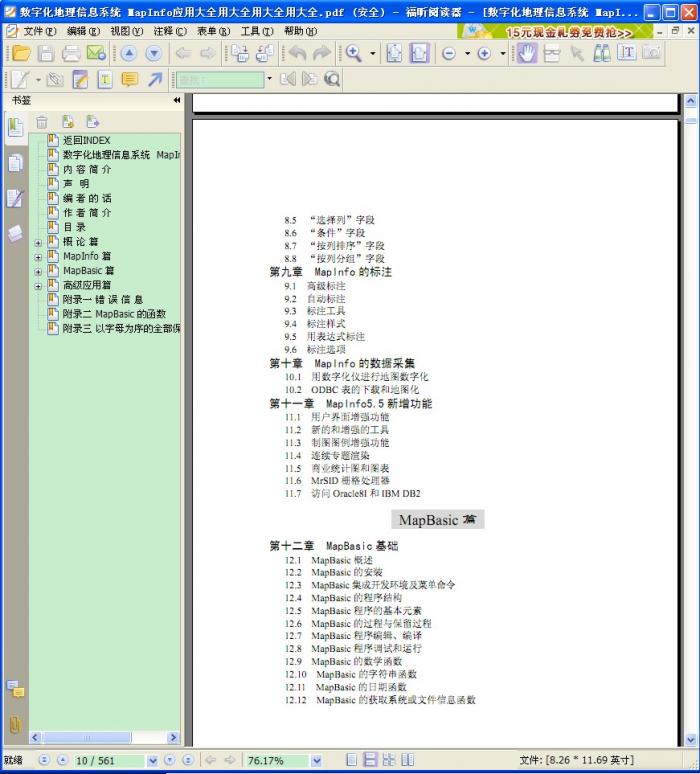Click the Zoom In magnifier tool
The height and width of the screenshot is (774, 700).
click(354, 53)
